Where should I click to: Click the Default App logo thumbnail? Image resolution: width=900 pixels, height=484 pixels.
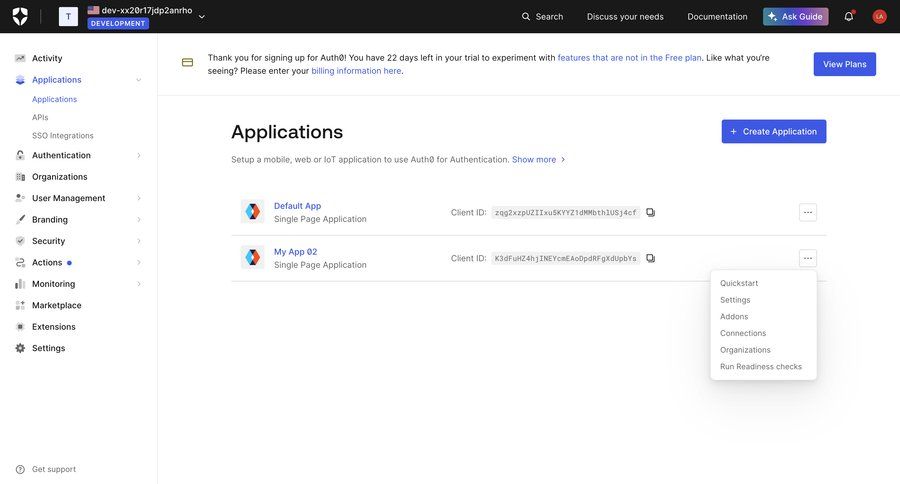click(x=253, y=212)
